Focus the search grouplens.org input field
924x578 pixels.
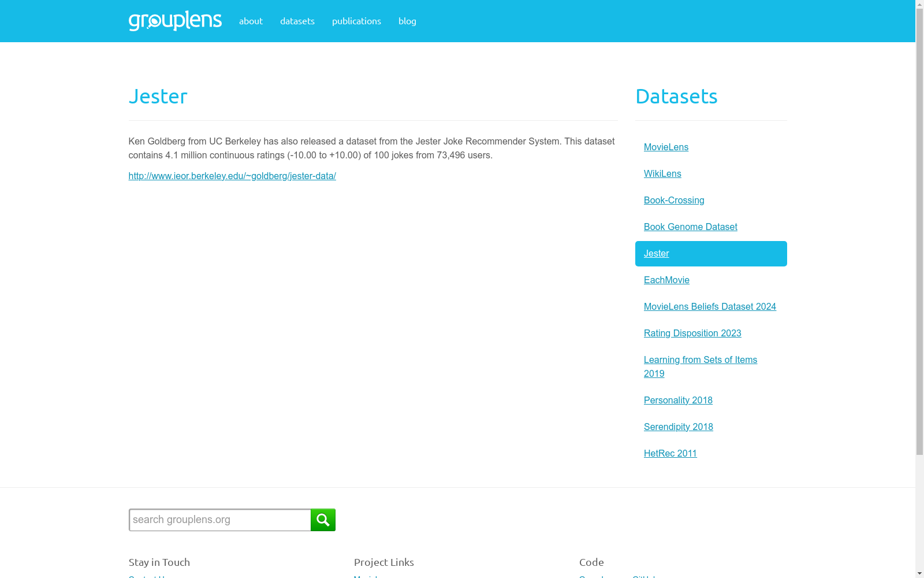220,520
